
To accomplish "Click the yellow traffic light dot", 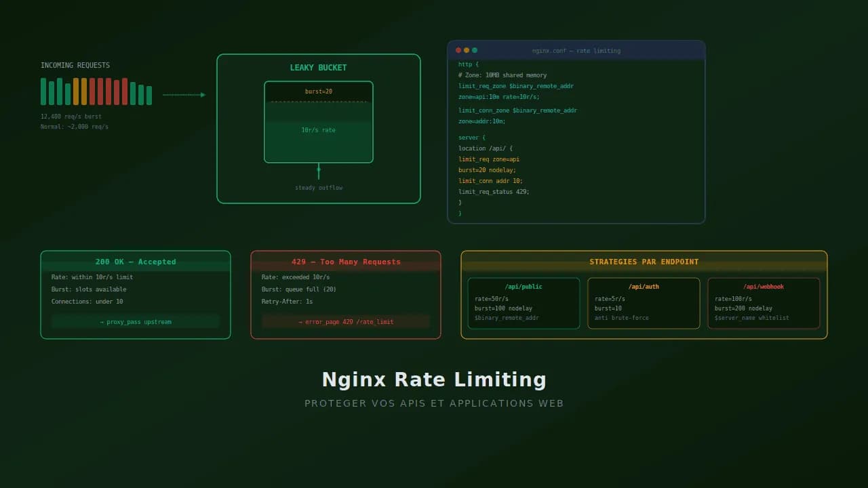I will [x=466, y=50].
